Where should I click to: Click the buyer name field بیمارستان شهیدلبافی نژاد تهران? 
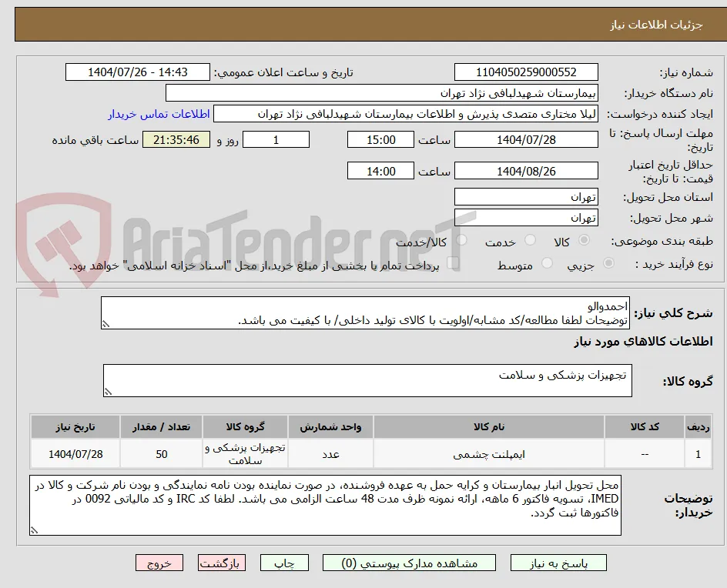[x=381, y=93]
